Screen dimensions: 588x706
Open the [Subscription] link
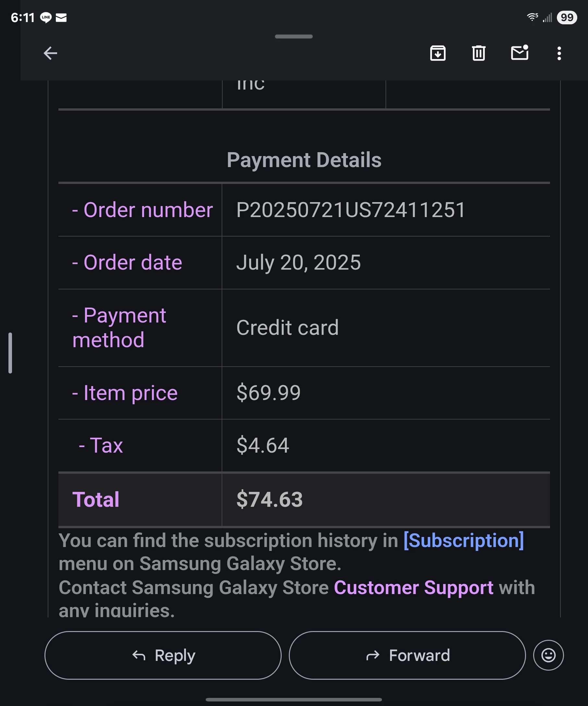point(464,541)
